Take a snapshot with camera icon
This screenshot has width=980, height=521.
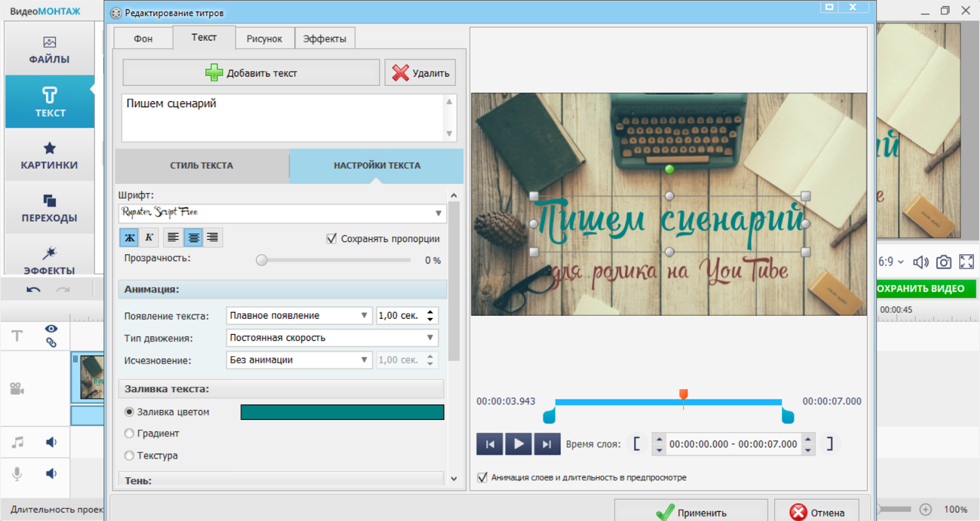click(x=943, y=262)
